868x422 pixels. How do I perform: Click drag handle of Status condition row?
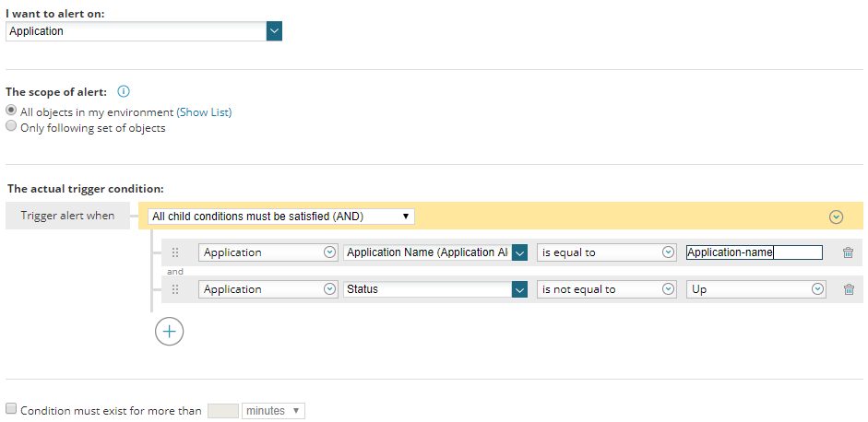pyautogui.click(x=175, y=289)
